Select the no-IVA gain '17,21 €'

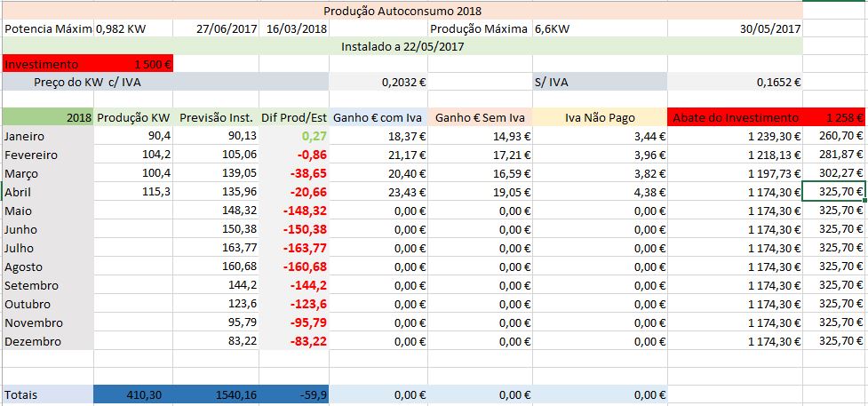coord(480,155)
